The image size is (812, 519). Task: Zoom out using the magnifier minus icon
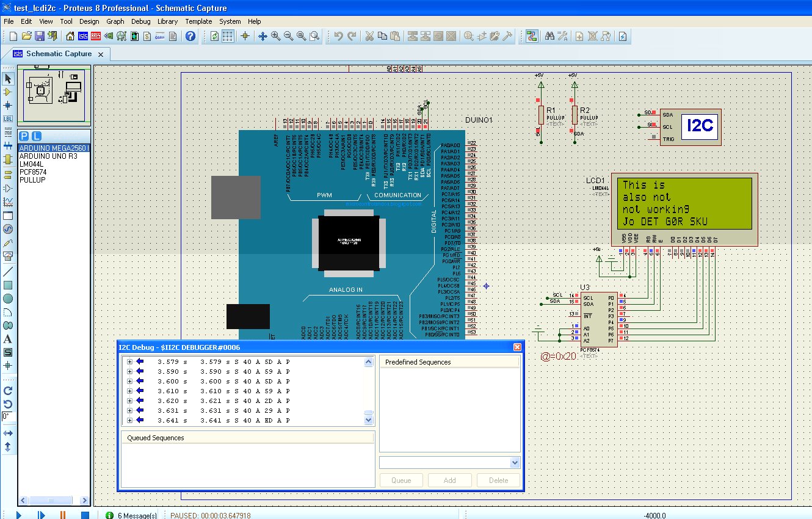tap(288, 37)
